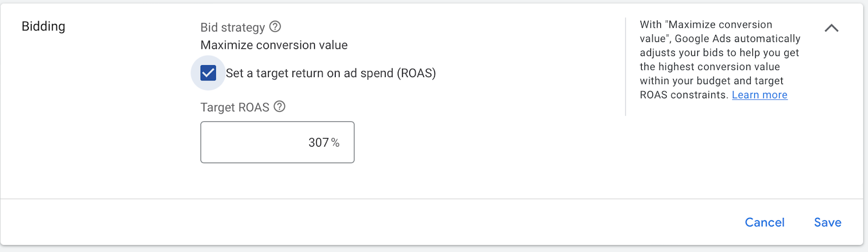Screen dimensions: 868x252
Task: Click the "Bid strategy" field label
Action: (233, 28)
